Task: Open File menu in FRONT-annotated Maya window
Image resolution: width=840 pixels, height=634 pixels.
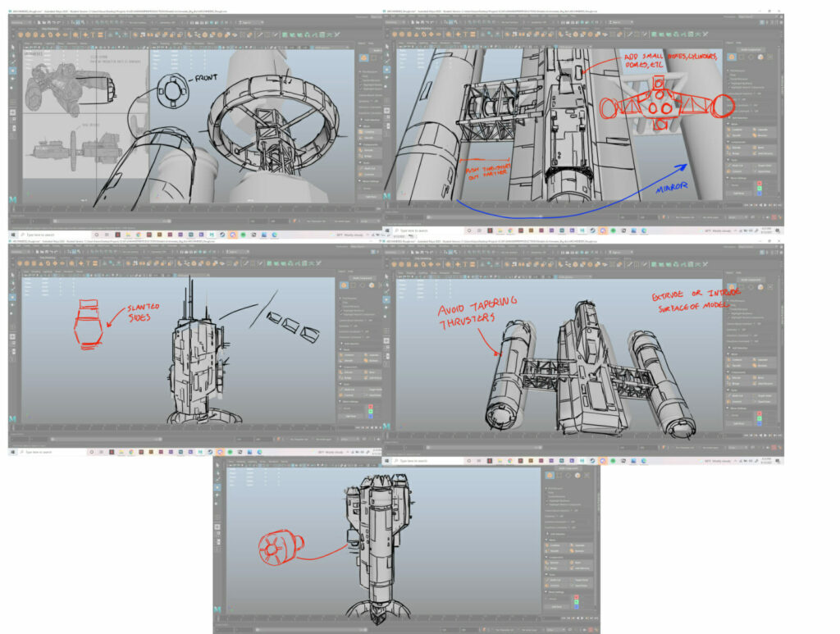Action: (13, 16)
